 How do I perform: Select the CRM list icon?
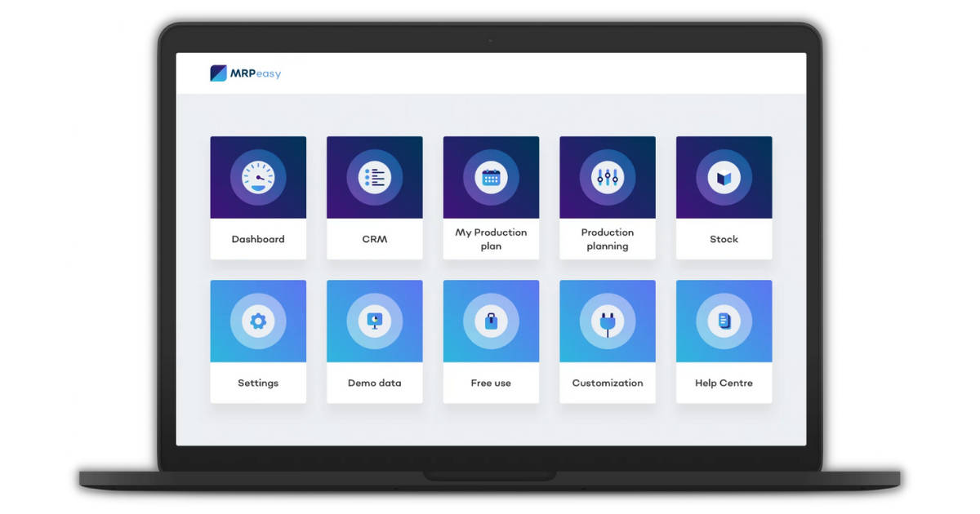(x=374, y=176)
